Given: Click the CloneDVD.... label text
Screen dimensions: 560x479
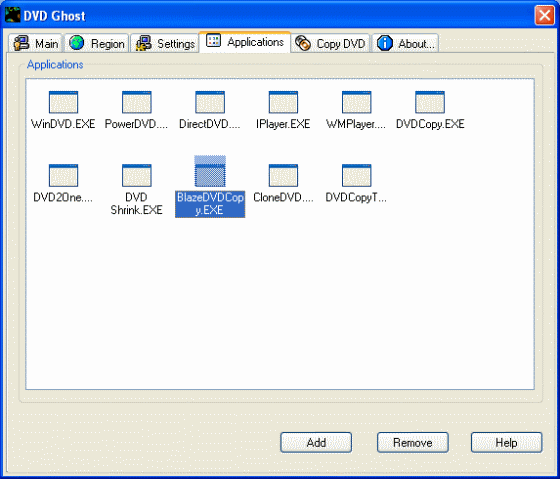Looking at the screenshot, I should click(x=283, y=197).
